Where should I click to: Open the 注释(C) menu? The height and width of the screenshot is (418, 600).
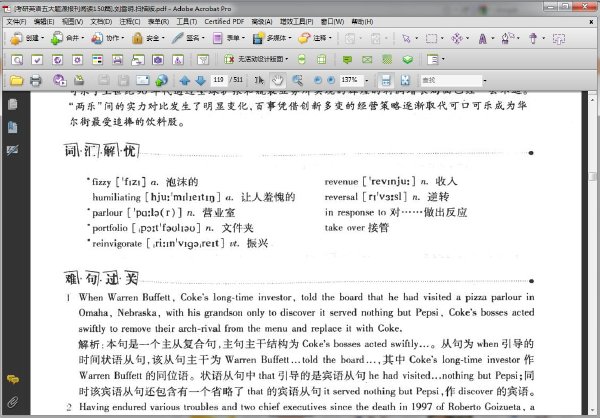point(130,22)
